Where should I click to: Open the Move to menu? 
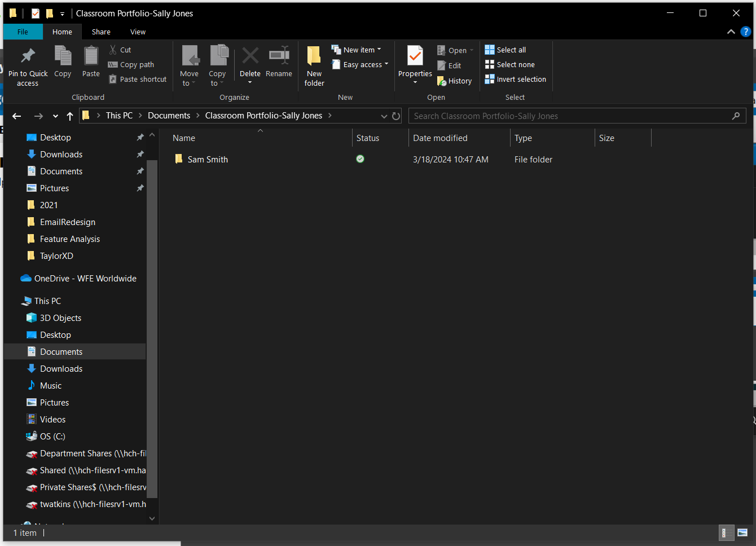189,65
